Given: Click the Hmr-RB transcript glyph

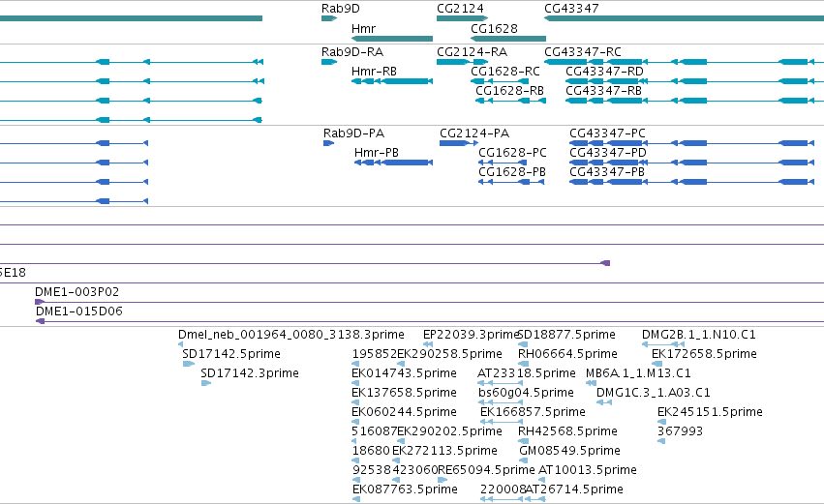Looking at the screenshot, I should pos(392,81).
